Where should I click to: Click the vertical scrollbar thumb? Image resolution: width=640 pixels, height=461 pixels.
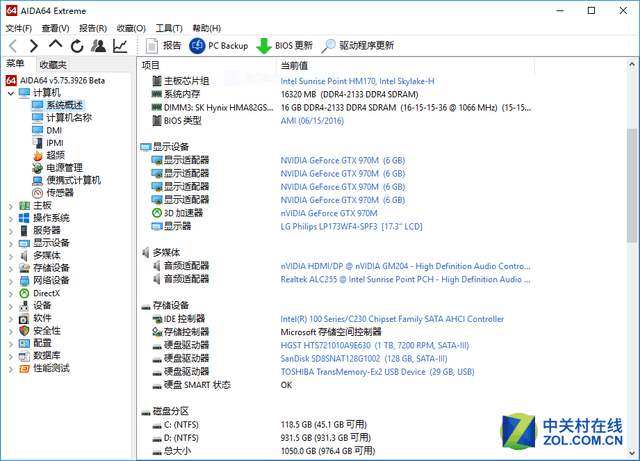632,186
